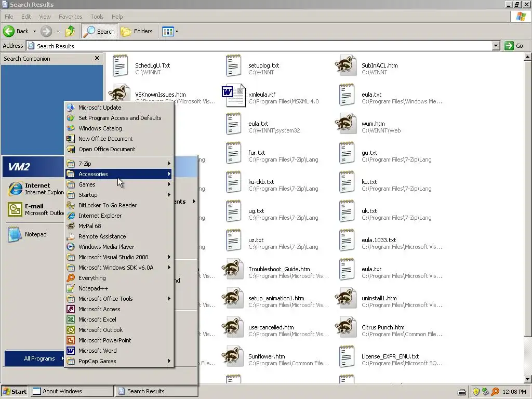Viewport: 532px width, 399px height.
Task: Launch Windows Media Player
Action: point(119,247)
